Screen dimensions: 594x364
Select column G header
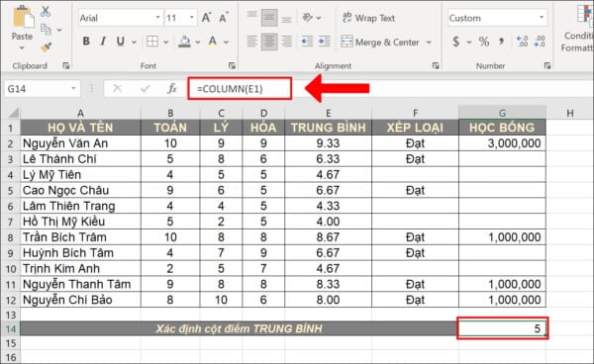point(502,113)
